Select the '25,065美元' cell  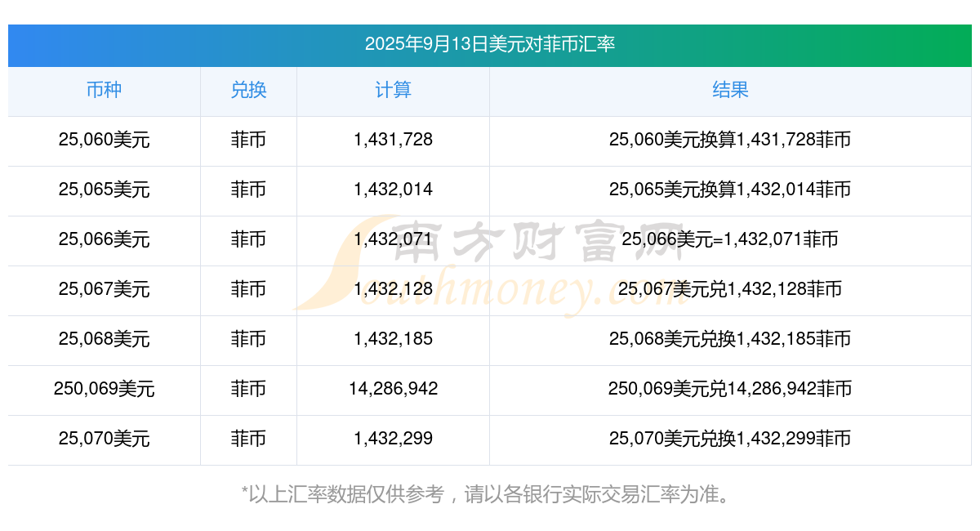(104, 190)
